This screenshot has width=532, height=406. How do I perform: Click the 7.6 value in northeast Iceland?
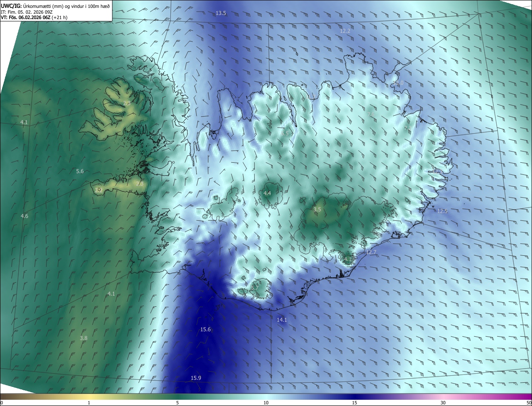(x=371, y=114)
